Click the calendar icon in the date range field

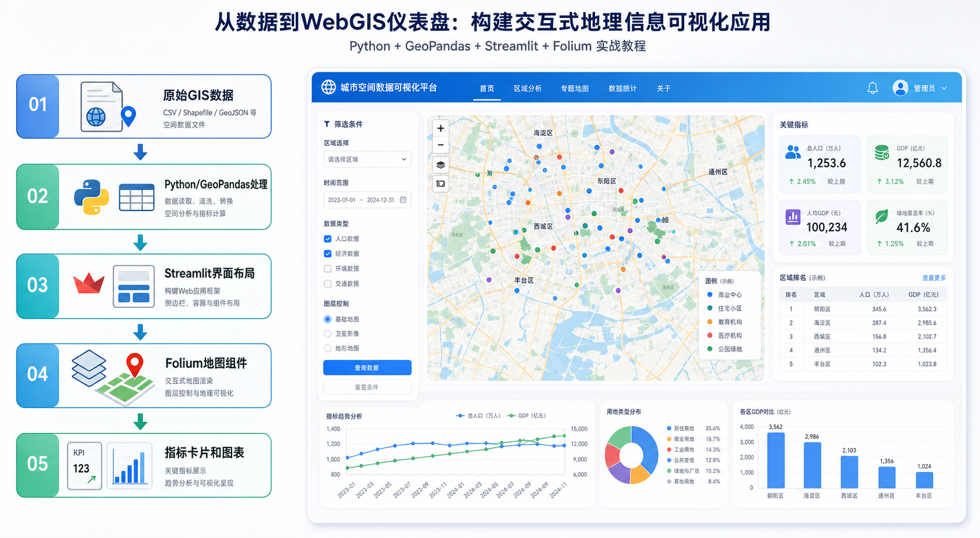point(403,200)
